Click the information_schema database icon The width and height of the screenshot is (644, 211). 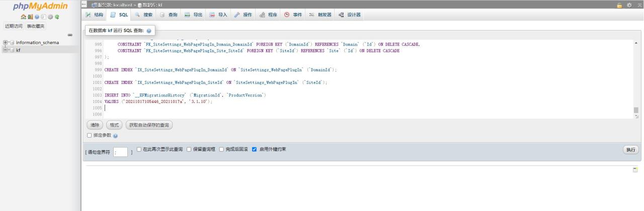tap(12, 43)
